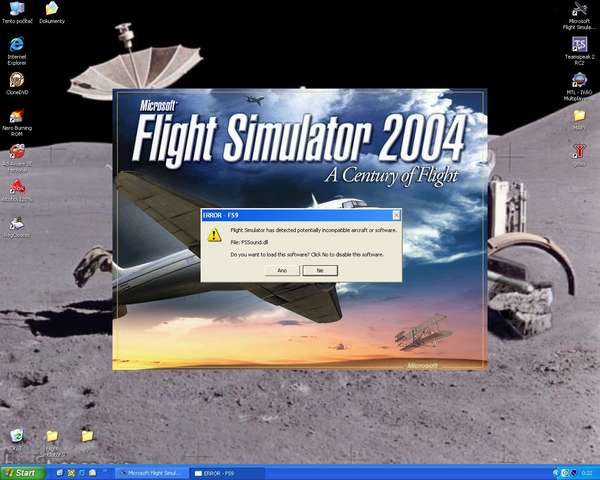Click the Ano button in the error dialog
The height and width of the screenshot is (480, 600).
282,270
